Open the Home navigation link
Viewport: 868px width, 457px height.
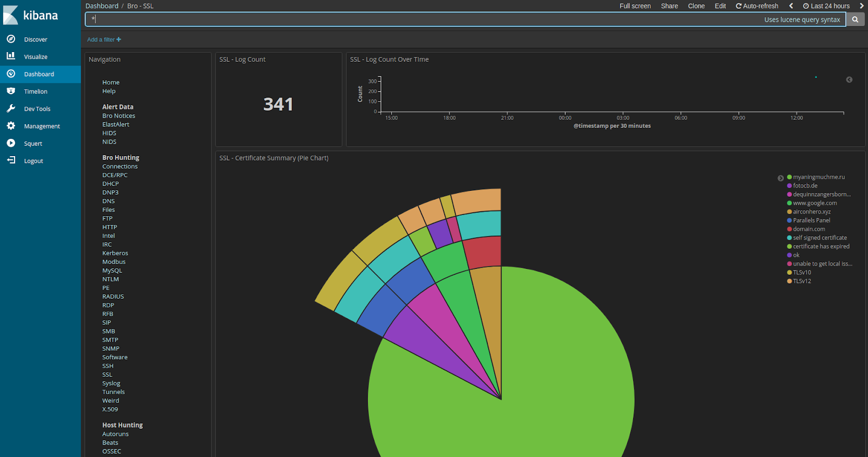[111, 82]
